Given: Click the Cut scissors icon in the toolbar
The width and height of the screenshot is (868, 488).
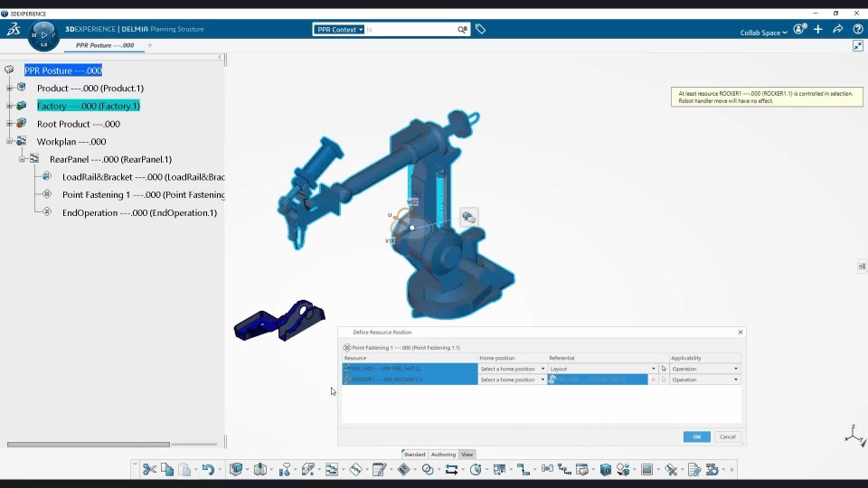Looking at the screenshot, I should (149, 470).
